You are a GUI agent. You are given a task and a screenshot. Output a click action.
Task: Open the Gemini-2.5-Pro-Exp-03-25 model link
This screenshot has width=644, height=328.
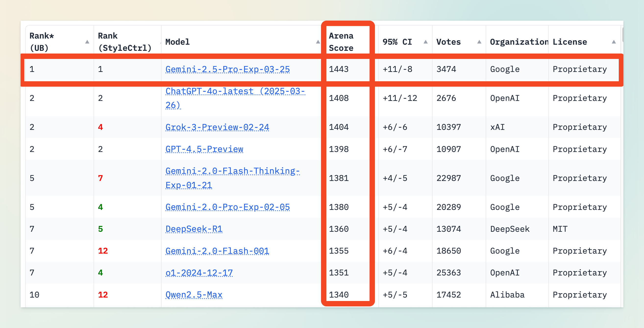coord(227,69)
